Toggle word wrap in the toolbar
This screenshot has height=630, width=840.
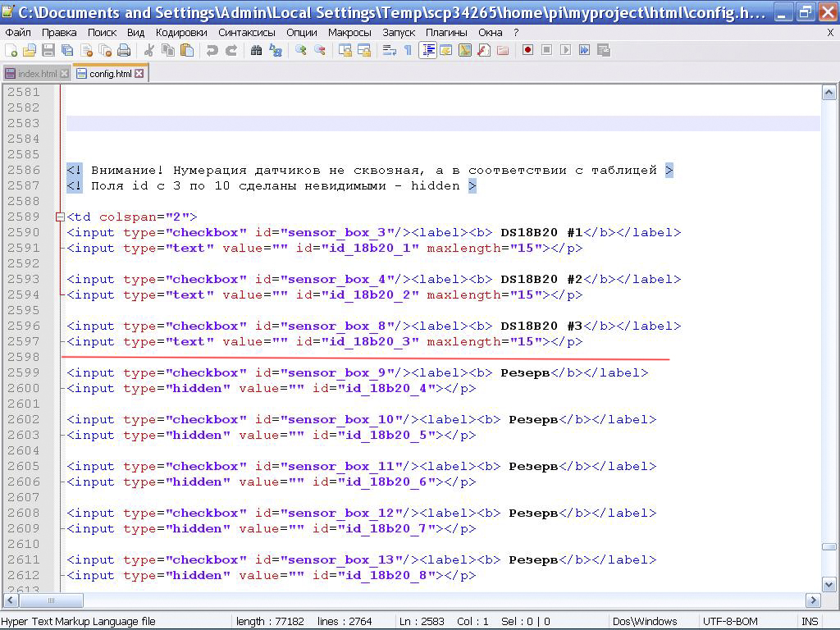[x=389, y=50]
